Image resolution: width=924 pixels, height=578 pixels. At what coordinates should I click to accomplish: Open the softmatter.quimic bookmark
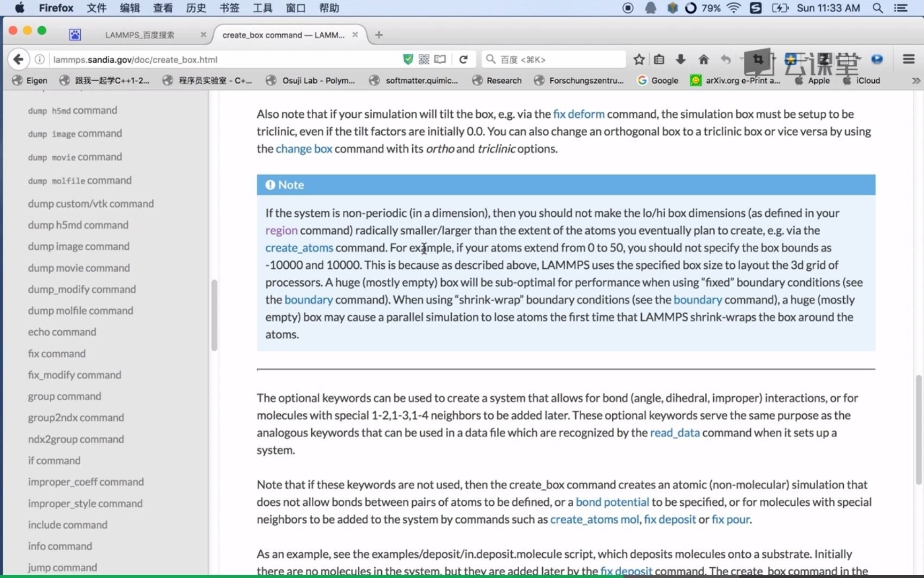[414, 80]
